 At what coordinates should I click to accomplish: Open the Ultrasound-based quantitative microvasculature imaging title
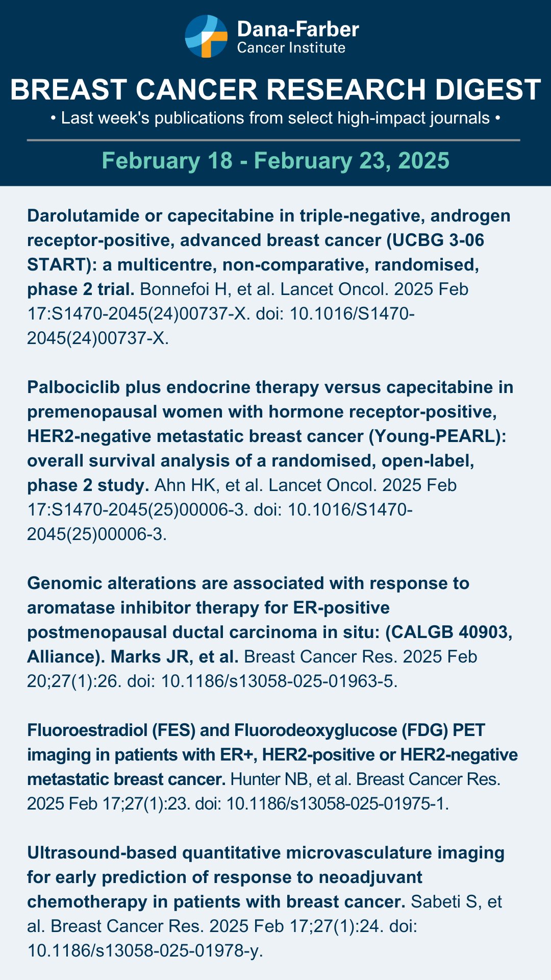(266, 877)
